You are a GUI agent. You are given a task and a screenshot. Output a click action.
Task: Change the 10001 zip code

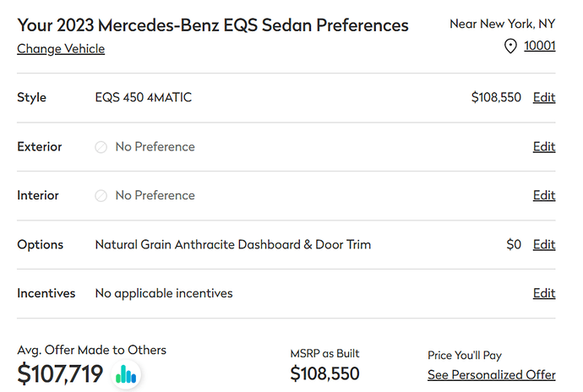[540, 46]
